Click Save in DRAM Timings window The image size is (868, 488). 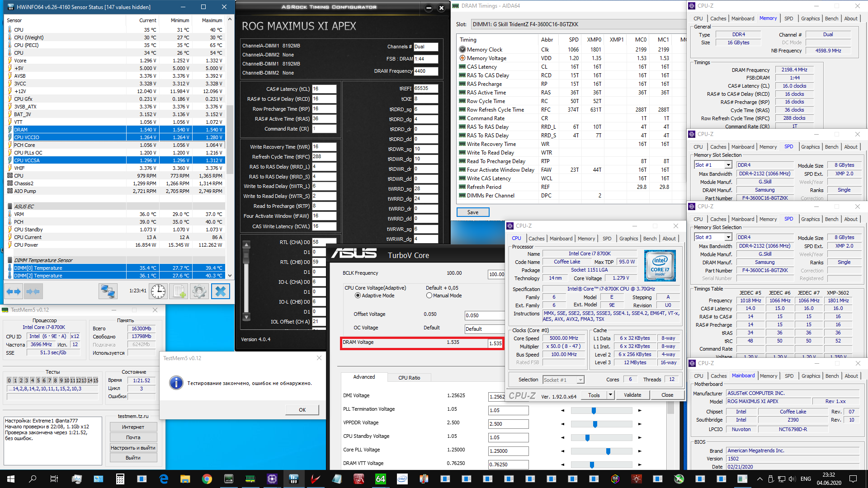(x=472, y=212)
